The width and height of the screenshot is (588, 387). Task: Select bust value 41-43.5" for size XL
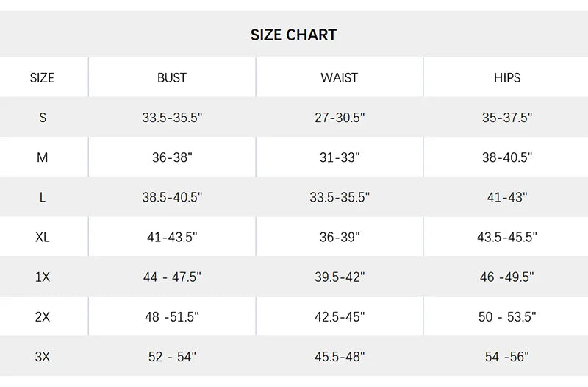click(x=171, y=237)
